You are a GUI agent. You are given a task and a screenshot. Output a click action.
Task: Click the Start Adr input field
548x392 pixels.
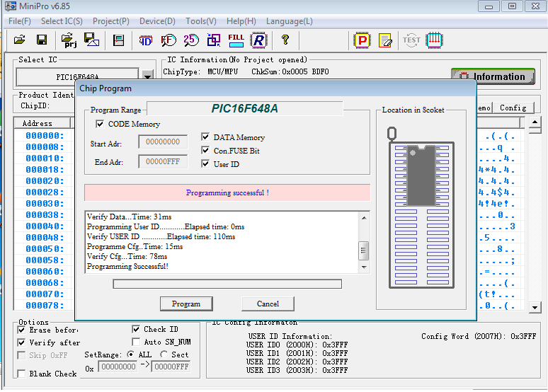(162, 142)
